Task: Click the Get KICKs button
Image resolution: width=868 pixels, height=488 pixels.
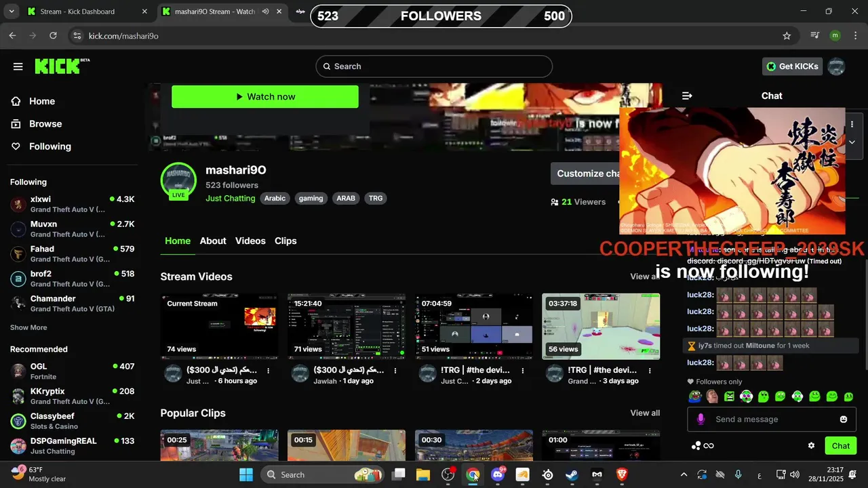Action: 793,66
